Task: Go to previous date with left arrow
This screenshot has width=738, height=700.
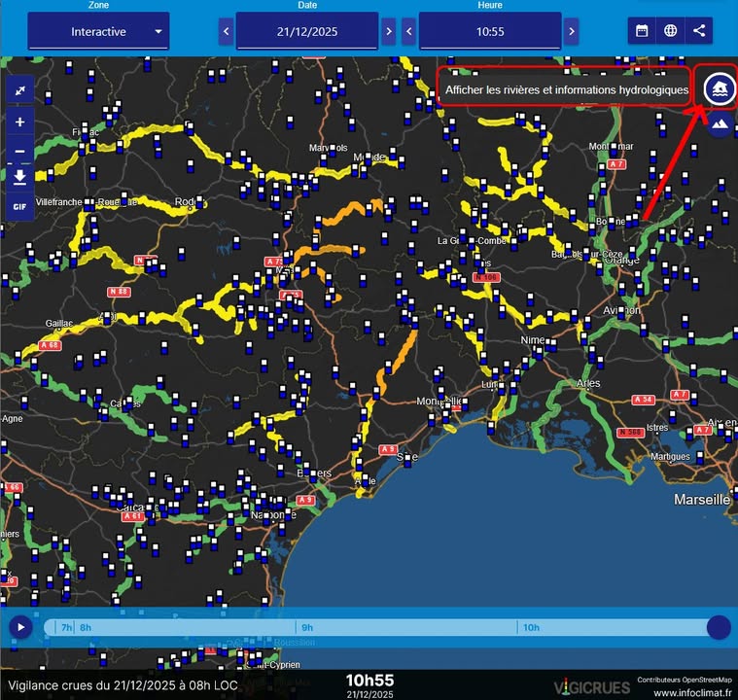Action: coord(226,31)
